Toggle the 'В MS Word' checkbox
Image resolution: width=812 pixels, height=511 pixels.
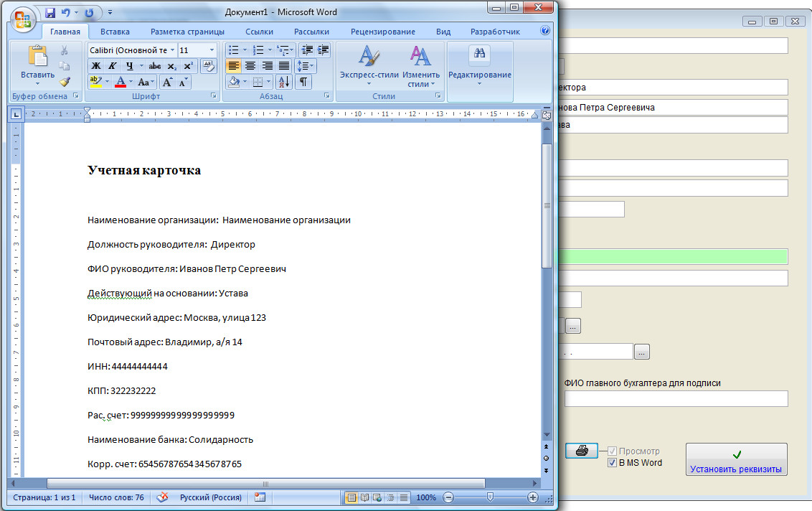pyautogui.click(x=612, y=463)
